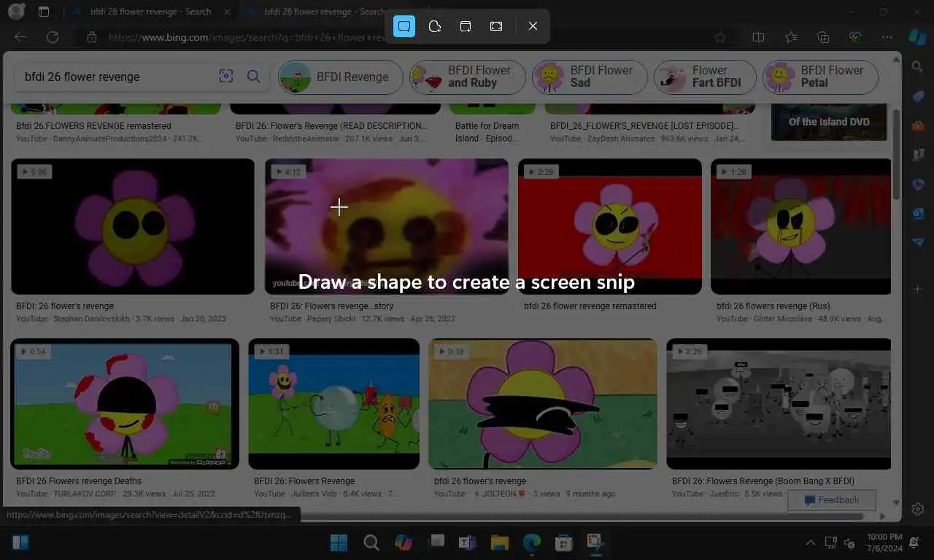The image size is (934, 560).
Task: Open the tab actions menu button
Action: [44, 12]
